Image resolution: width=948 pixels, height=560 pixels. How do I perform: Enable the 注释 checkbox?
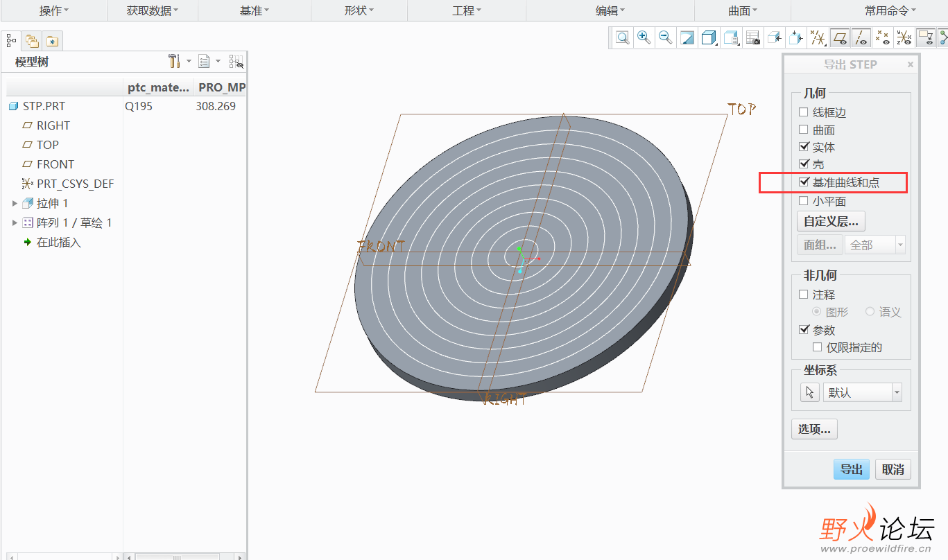(804, 295)
